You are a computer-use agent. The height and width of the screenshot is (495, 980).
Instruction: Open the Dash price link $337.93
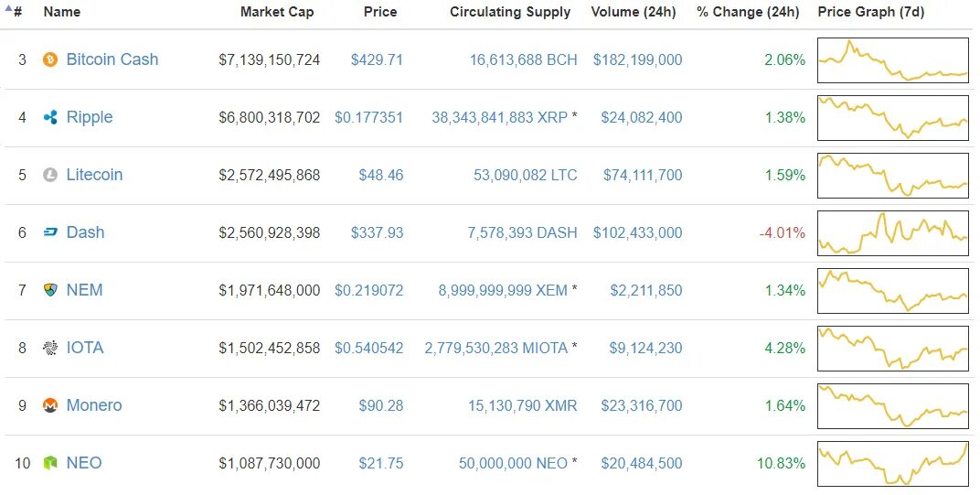(x=377, y=232)
